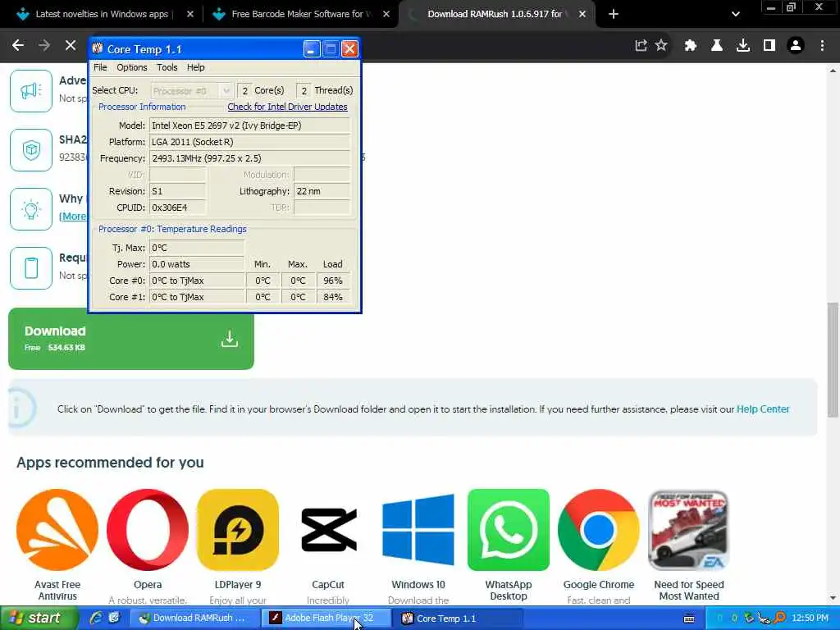Click the Platform value LGA 2011 (Socket R)
840x630 pixels.
coord(249,142)
